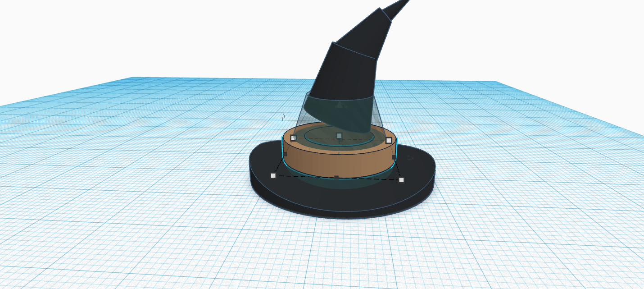This screenshot has height=289, width=644.
Task: Click the black front midpoint scale handle
Action: point(336,177)
